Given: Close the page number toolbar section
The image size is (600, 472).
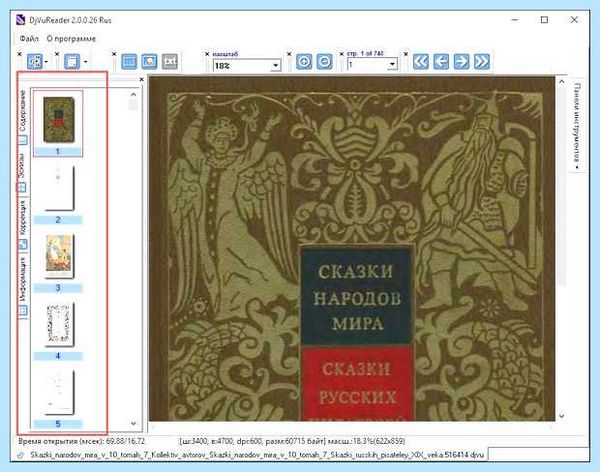Looking at the screenshot, I should [342, 54].
